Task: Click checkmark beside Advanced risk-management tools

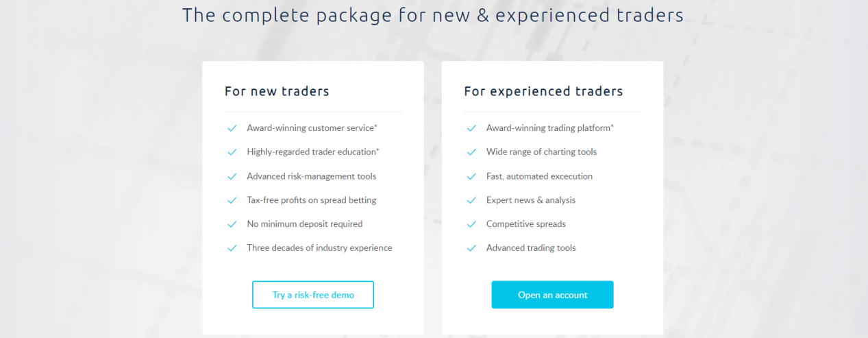Action: pyautogui.click(x=232, y=176)
